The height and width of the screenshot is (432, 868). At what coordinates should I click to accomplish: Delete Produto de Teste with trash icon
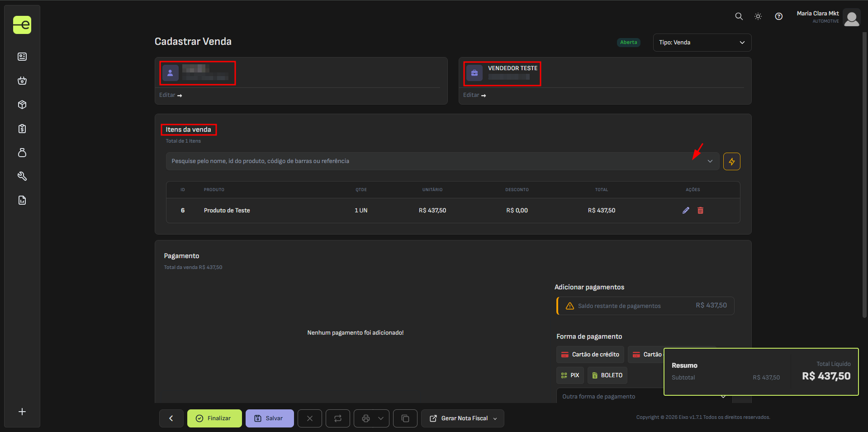coord(700,210)
